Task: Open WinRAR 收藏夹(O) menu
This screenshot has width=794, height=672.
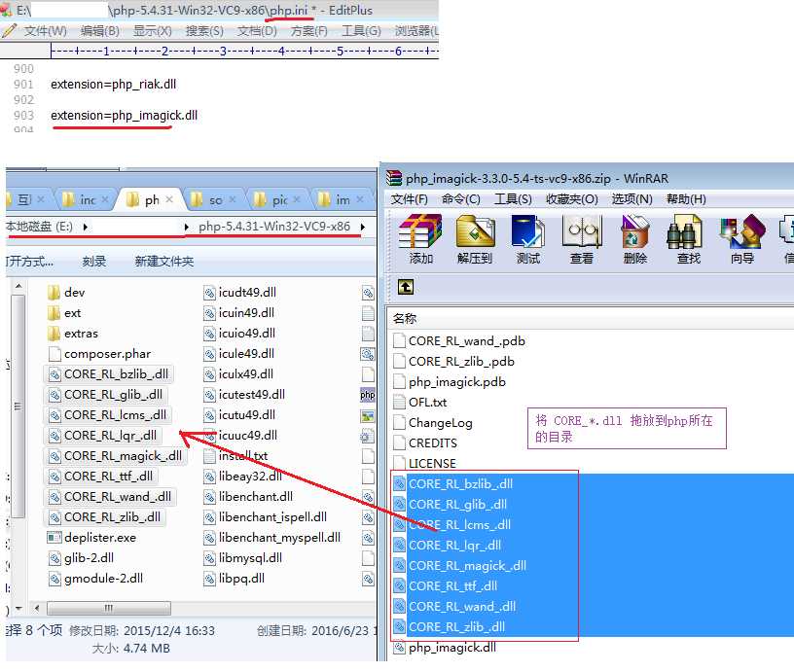Action: [572, 199]
